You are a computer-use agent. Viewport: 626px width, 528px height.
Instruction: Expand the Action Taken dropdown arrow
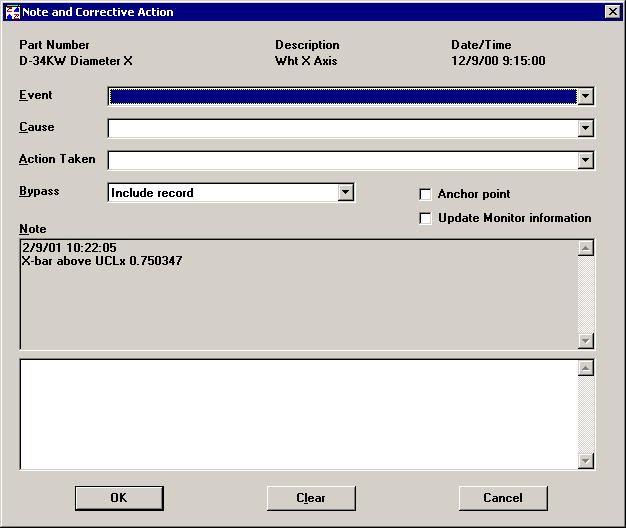(586, 161)
